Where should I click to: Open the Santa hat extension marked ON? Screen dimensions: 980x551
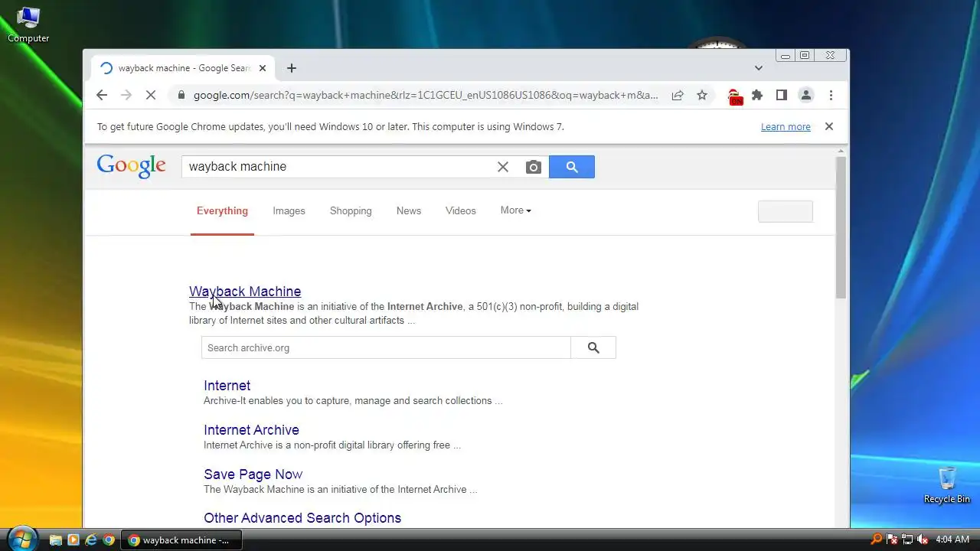[734, 96]
